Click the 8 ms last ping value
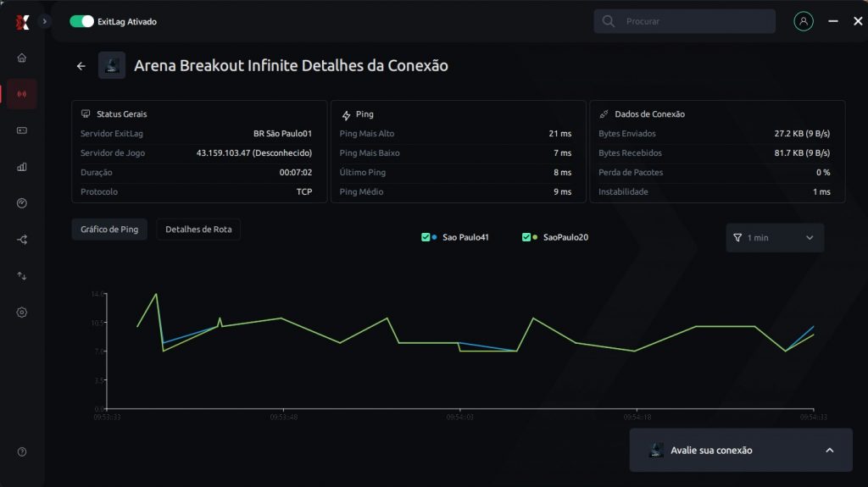This screenshot has height=487, width=868. [x=563, y=172]
